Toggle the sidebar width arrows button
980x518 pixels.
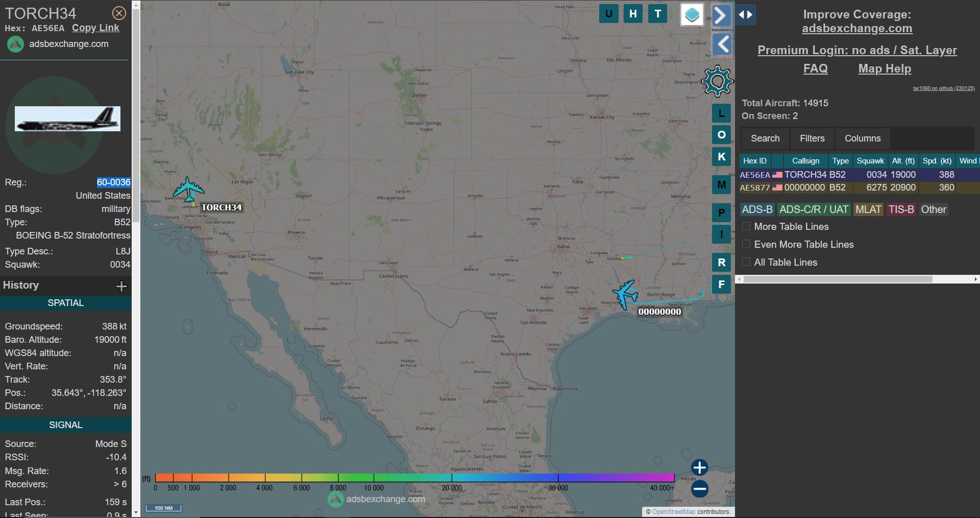coord(746,14)
